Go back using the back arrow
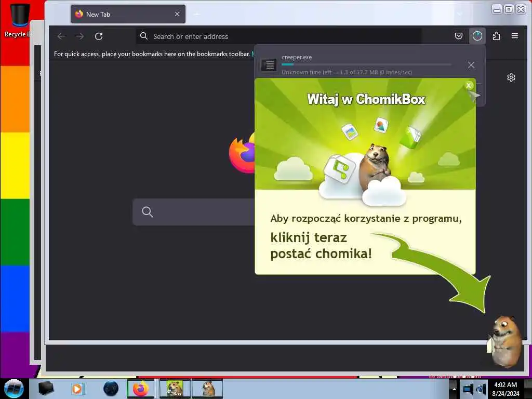Screen dimensions: 532x399 61,36
